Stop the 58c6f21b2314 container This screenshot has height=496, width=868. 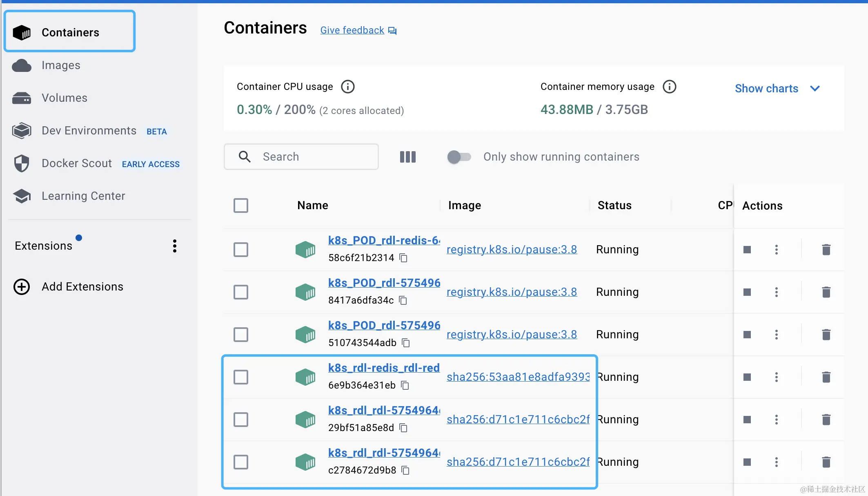click(747, 250)
